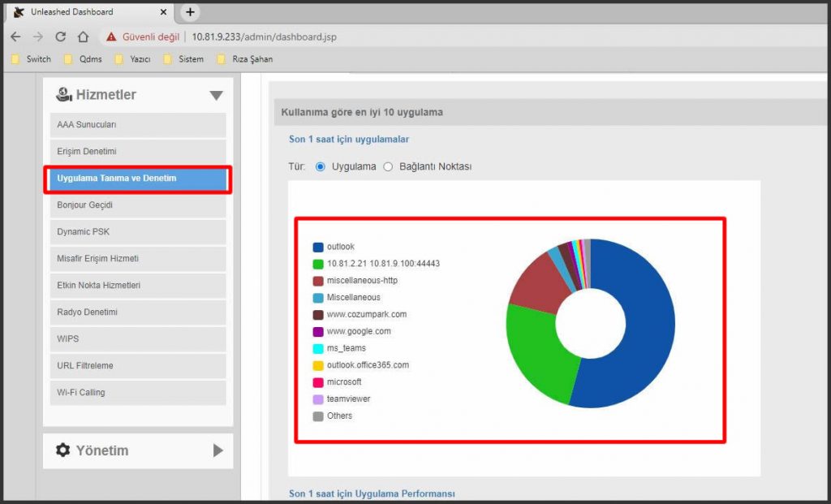
Task: Click the Yönetim gear icon
Action: point(63,450)
